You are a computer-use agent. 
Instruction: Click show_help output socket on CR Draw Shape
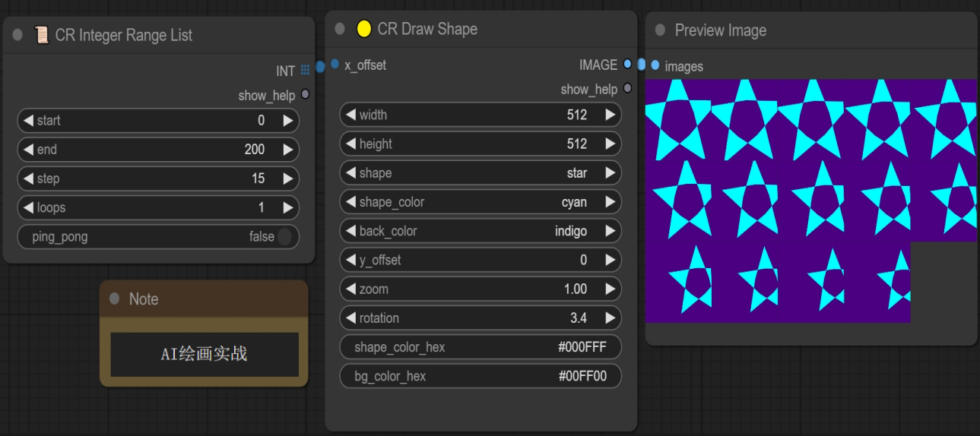[x=627, y=89]
